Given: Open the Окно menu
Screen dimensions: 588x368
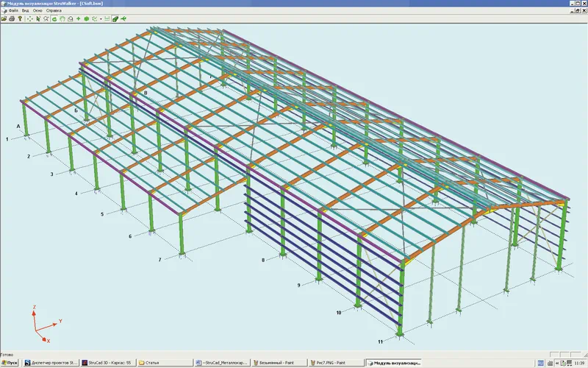Looking at the screenshot, I should (x=37, y=10).
